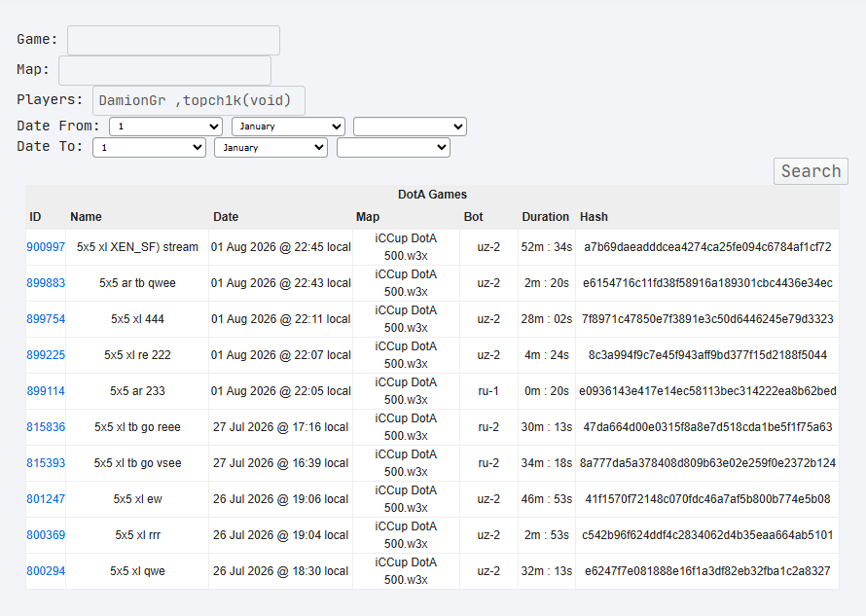Screen dimensions: 866x616
Task: Click hash starting e0936143e417e14
Action: tap(707, 391)
